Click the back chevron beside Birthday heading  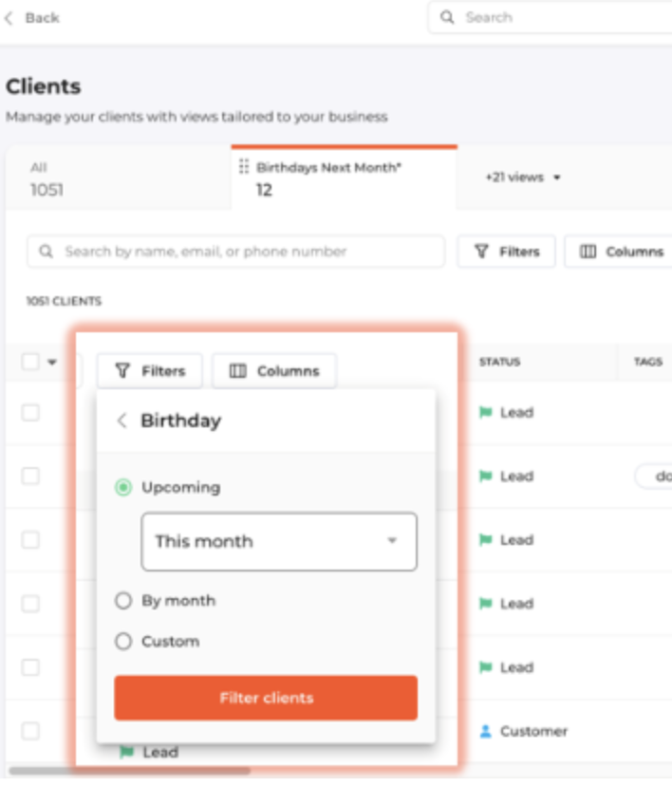coord(121,421)
